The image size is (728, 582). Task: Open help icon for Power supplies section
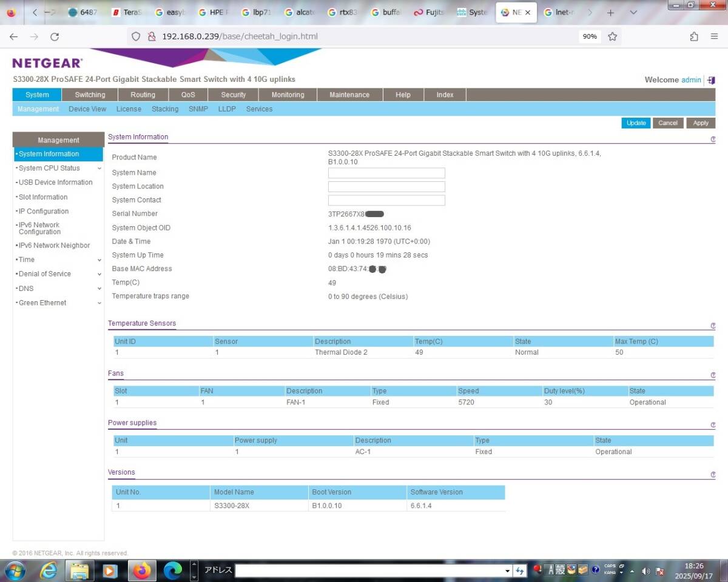(713, 425)
